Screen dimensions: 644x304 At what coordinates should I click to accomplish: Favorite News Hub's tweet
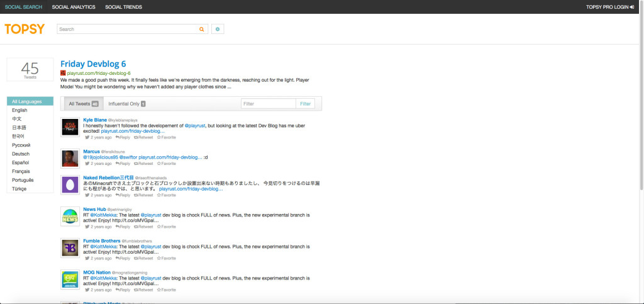point(166,227)
